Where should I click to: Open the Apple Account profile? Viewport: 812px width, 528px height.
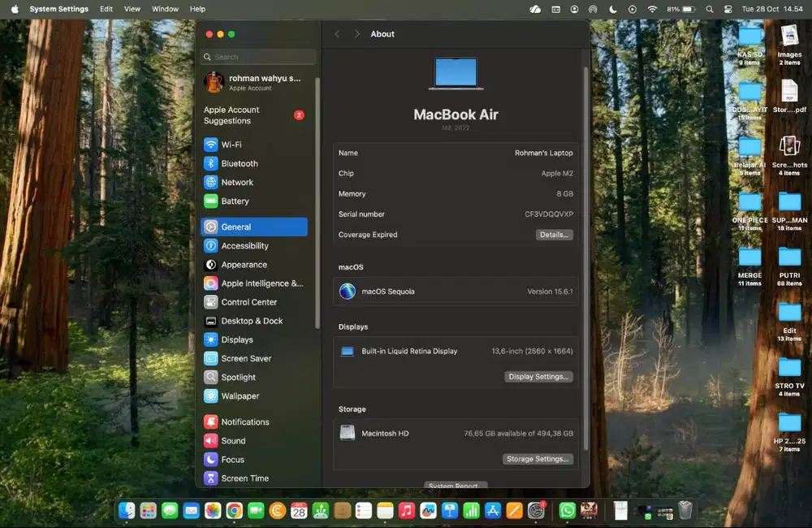tap(253, 82)
